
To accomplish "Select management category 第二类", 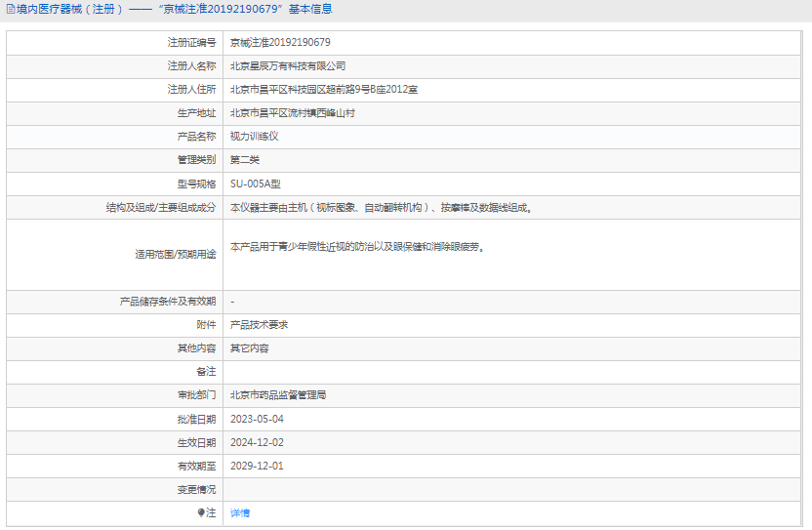I will (x=244, y=160).
